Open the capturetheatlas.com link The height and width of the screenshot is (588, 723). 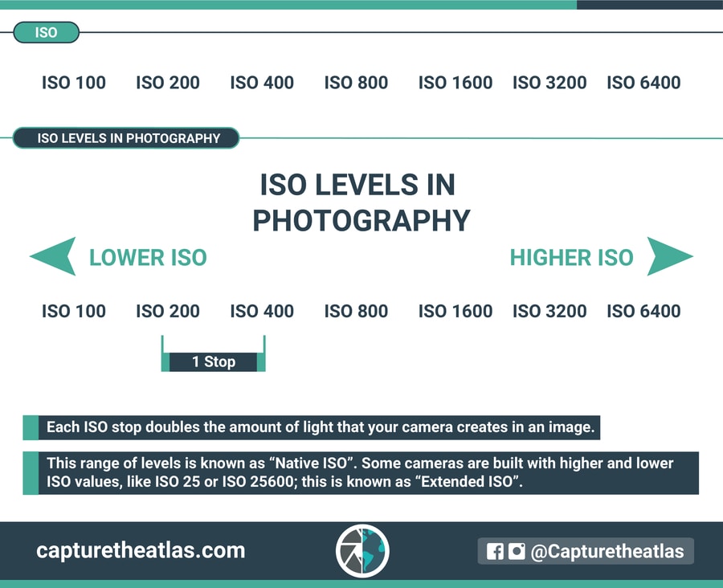pos(141,550)
